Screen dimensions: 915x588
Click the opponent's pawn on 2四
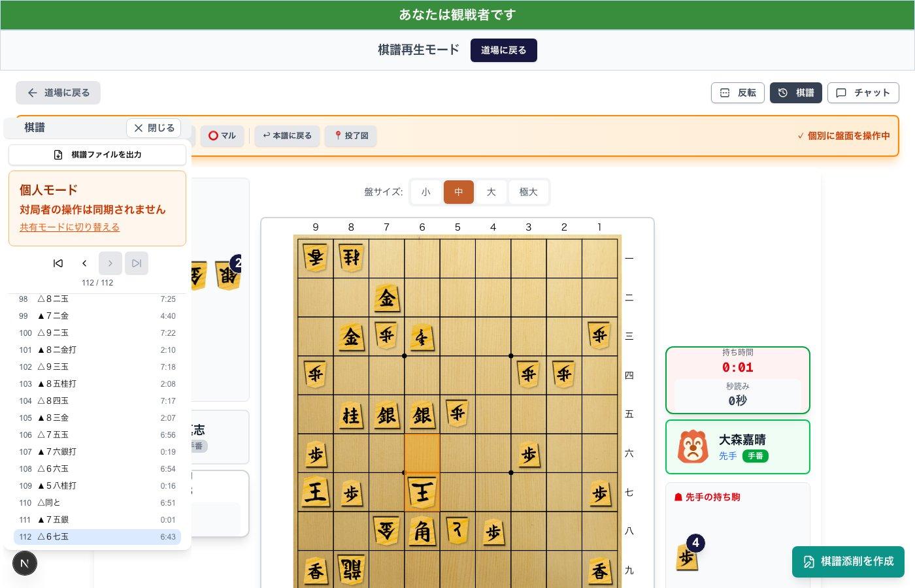564,376
